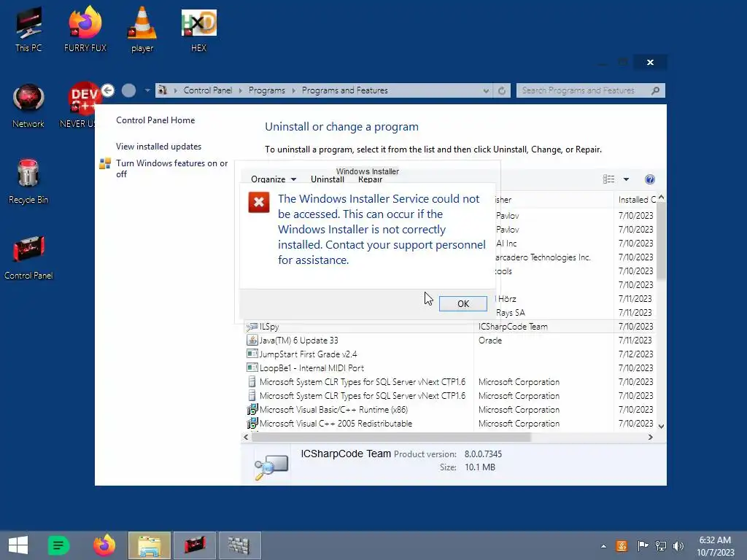
Task: Click the orange Java tray icon
Action: tap(622, 546)
